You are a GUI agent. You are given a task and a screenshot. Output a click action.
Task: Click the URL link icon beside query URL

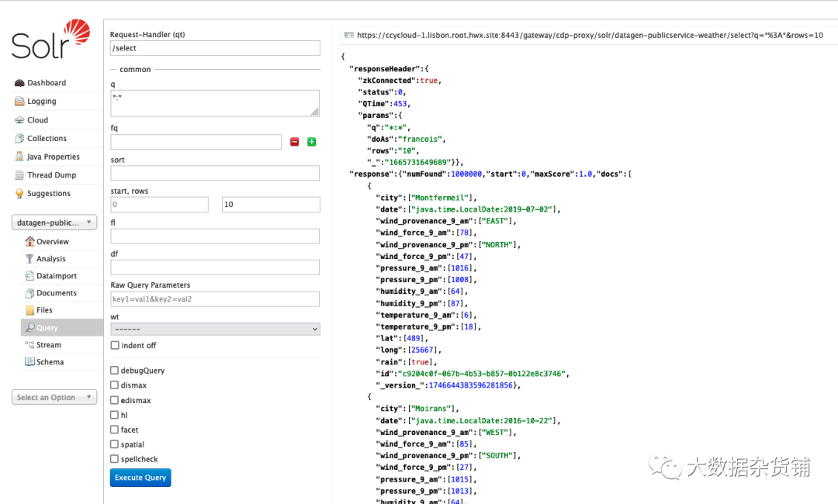coord(348,35)
